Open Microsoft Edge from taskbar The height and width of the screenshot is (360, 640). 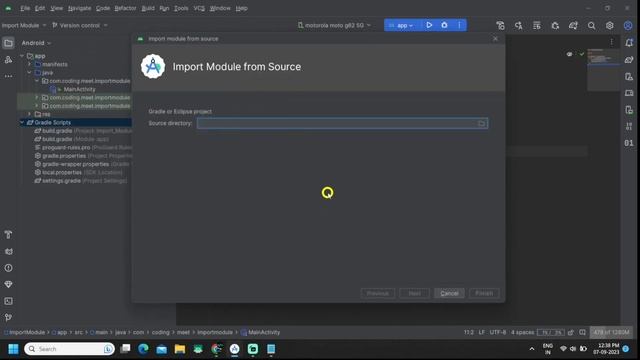pyautogui.click(x=143, y=349)
